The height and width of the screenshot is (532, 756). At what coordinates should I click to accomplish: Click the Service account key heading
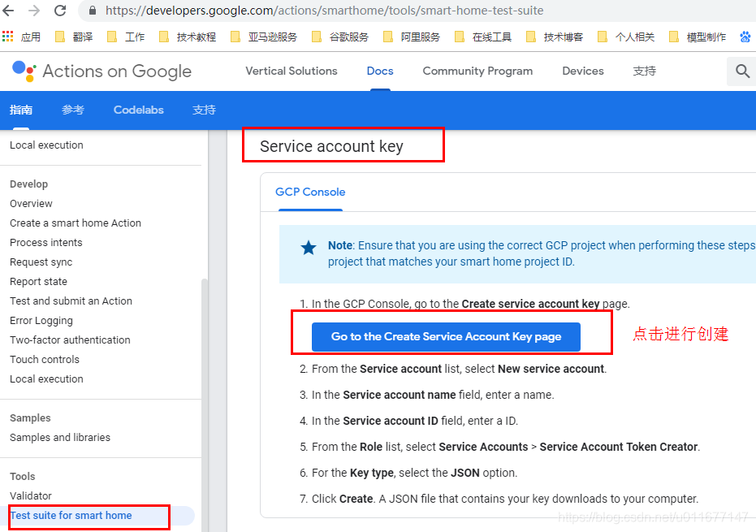[x=331, y=146]
